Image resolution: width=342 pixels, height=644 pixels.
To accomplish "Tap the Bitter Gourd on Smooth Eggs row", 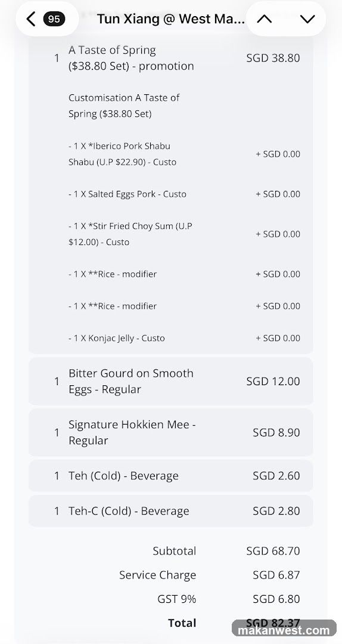I will 171,381.
